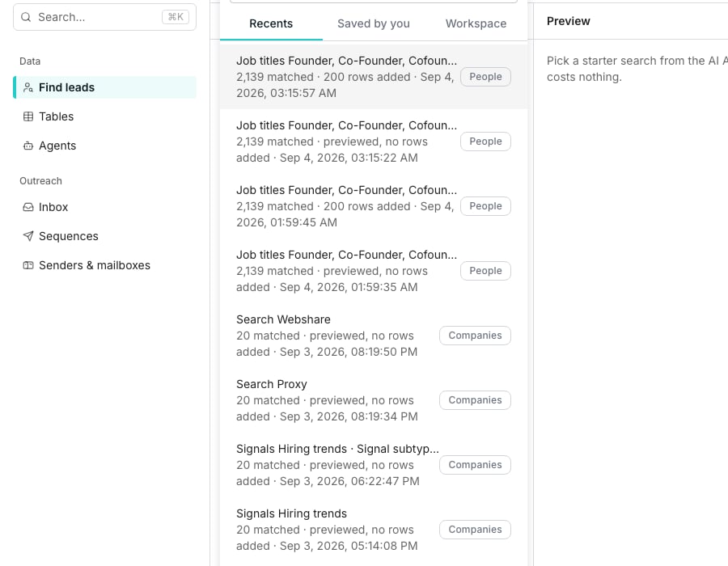Viewport: 728px width, 566px height.
Task: Open Signals Hiring trends 05:14:08 PM entry
Action: [374, 530]
